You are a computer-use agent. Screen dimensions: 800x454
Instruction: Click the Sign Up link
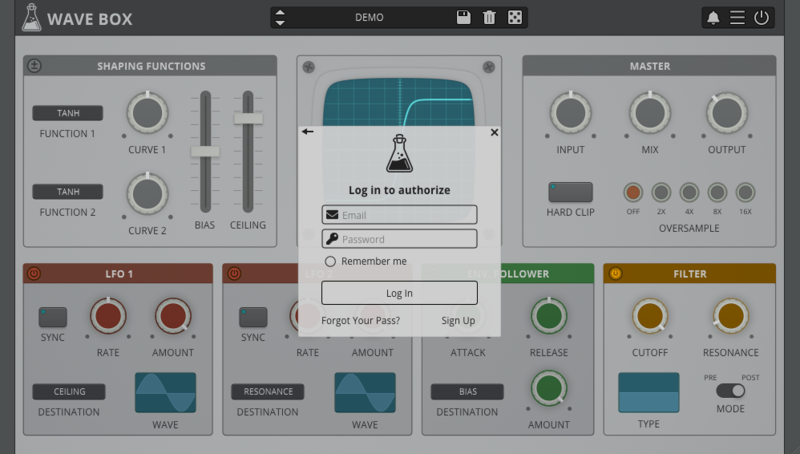pyautogui.click(x=458, y=321)
